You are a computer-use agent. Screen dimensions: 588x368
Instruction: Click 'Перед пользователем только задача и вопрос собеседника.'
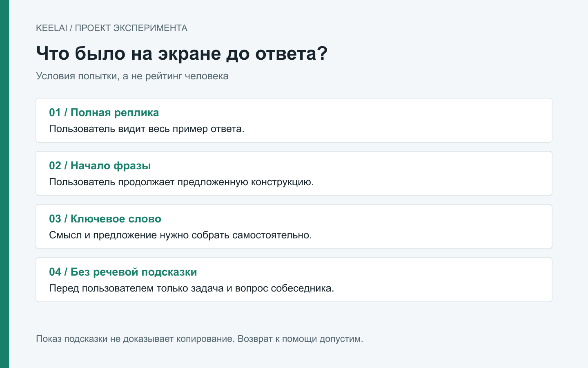tap(192, 288)
